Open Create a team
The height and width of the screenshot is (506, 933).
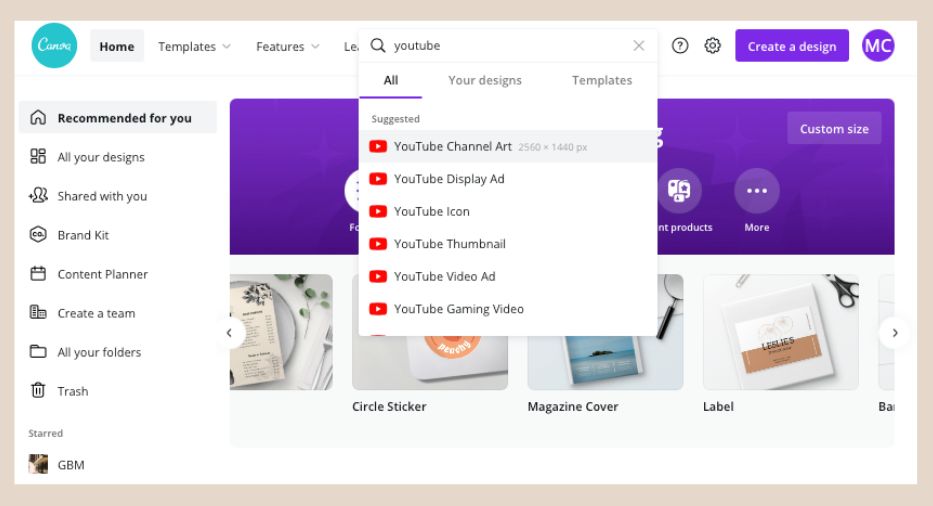[x=96, y=313]
